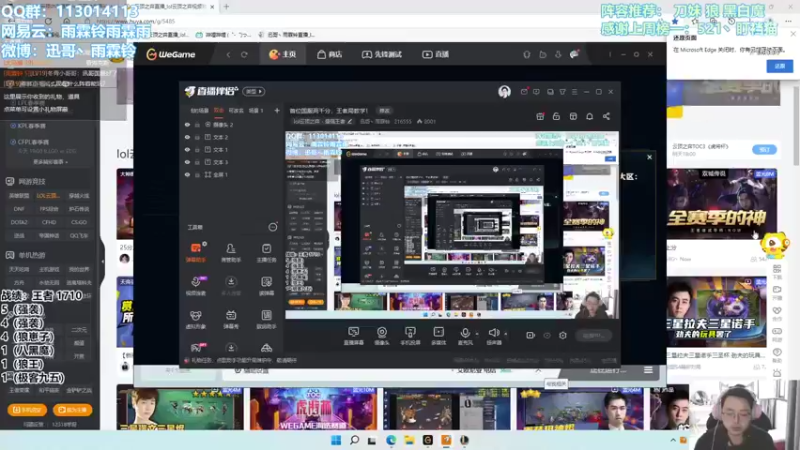
Task: Select LOL云顶 category in sidebar
Action: (48, 195)
